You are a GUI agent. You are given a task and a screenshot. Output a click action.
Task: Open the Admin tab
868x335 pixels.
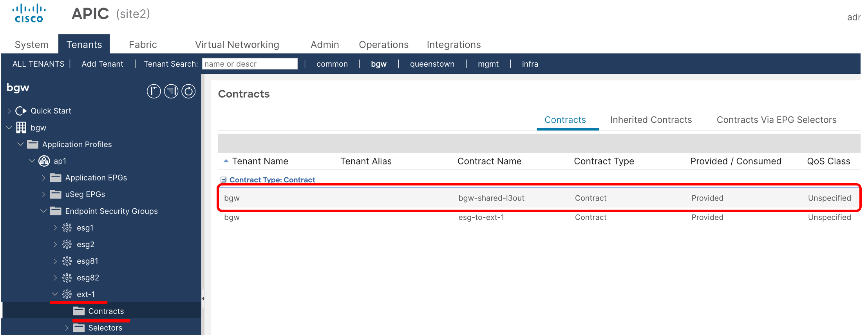pyautogui.click(x=325, y=44)
